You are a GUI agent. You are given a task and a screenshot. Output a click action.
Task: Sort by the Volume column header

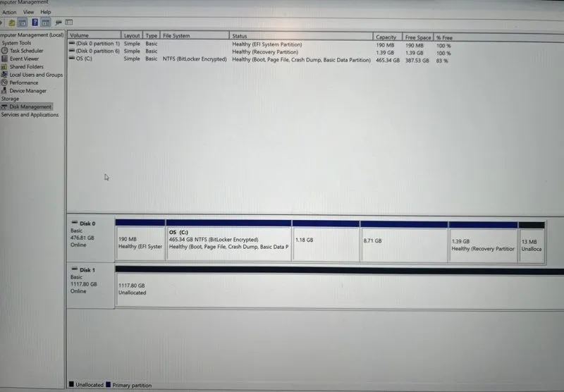(x=94, y=35)
